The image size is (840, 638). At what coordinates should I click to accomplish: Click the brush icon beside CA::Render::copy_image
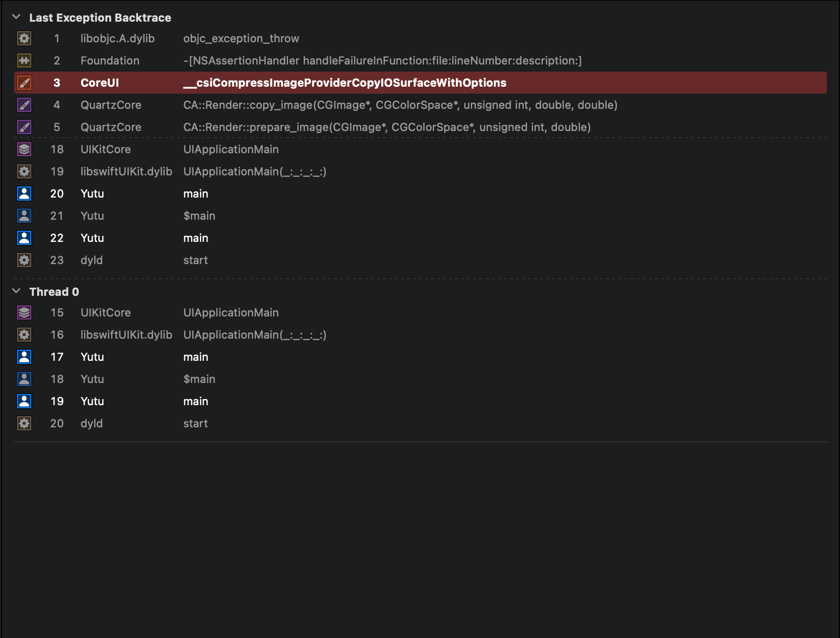(x=24, y=105)
